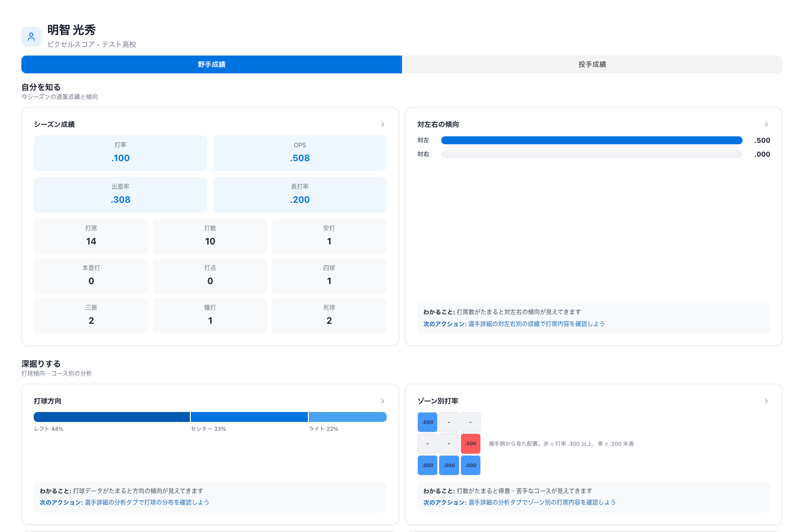Click the bottom-middle .000 zone cell

point(449,466)
